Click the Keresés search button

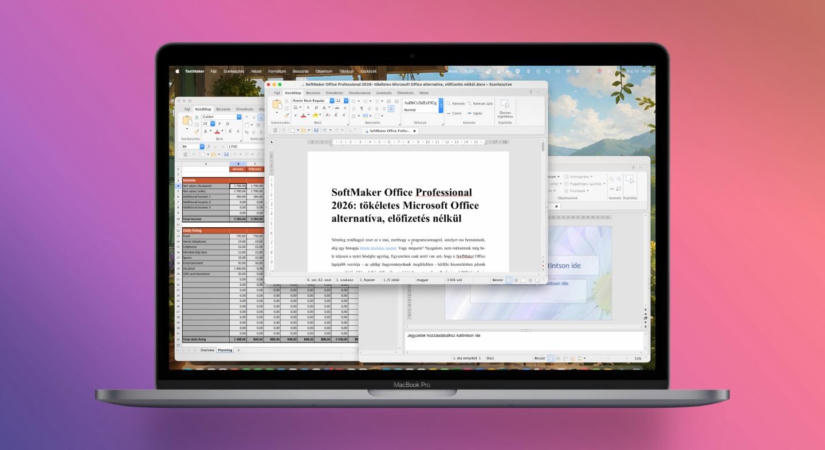click(x=457, y=103)
